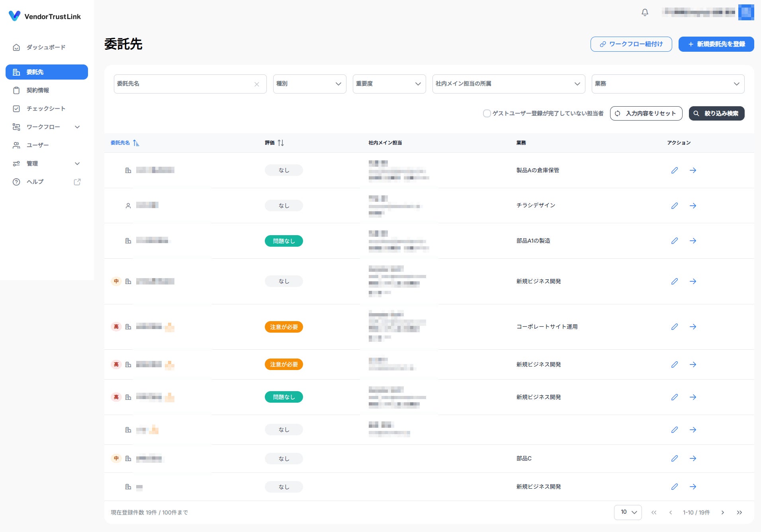Open ユーザー page
Image resolution: width=761 pixels, height=532 pixels.
point(47,145)
